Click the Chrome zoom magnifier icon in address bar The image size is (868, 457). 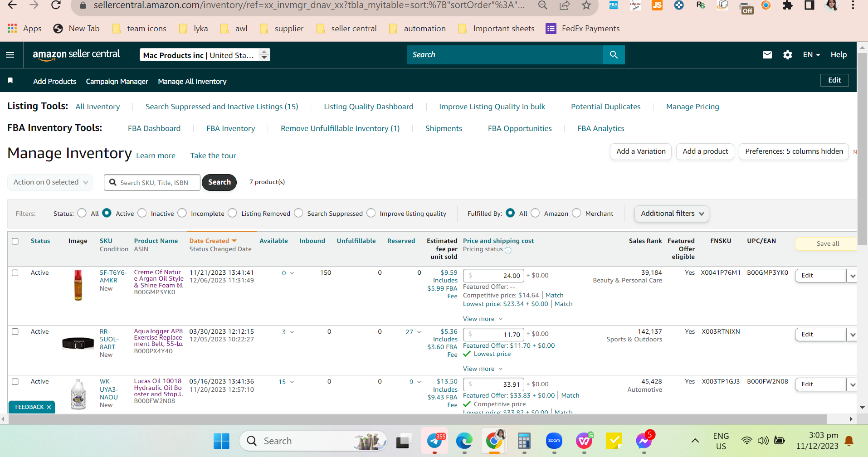[x=542, y=5]
